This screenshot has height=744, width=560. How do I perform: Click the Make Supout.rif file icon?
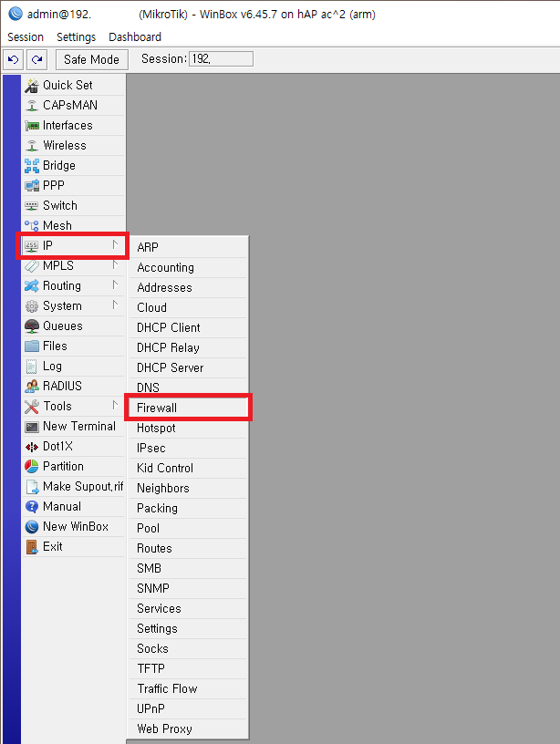pos(32,487)
